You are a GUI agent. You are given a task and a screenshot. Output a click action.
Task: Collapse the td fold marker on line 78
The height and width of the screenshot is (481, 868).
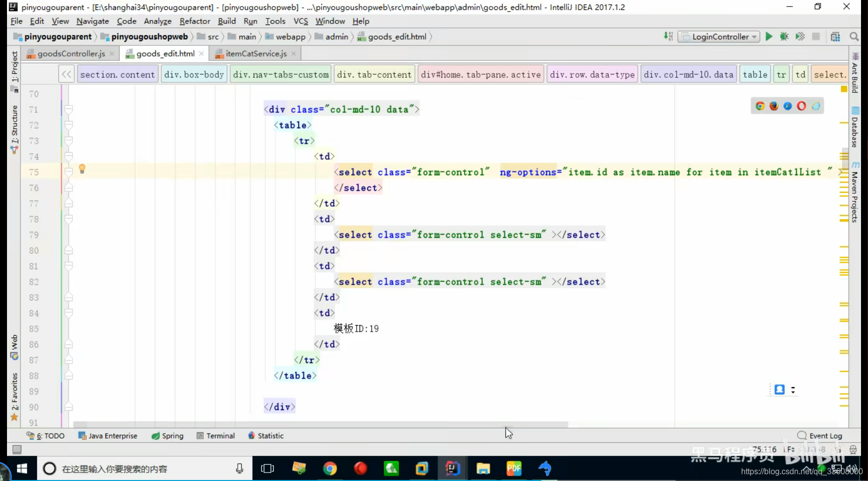69,219
